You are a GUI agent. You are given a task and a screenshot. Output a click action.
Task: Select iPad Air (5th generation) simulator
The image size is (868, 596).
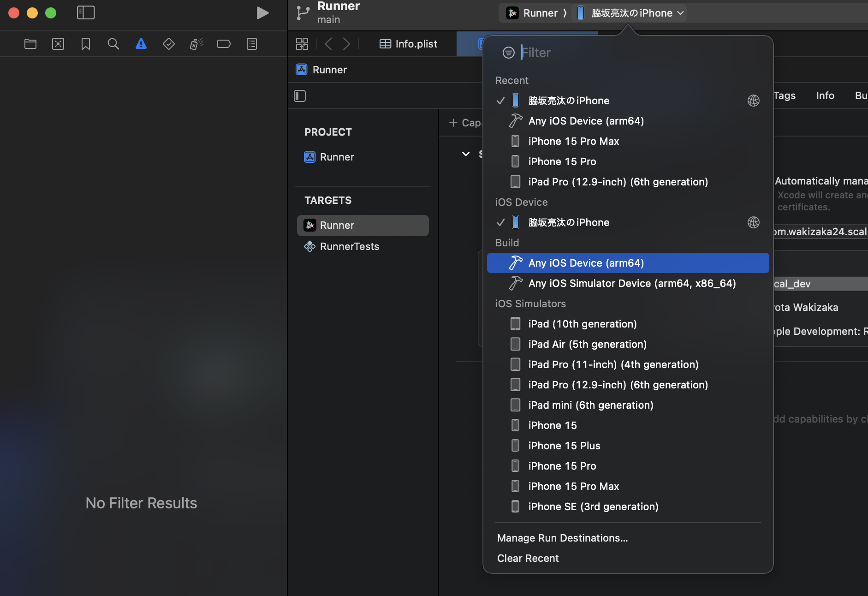(x=628, y=344)
